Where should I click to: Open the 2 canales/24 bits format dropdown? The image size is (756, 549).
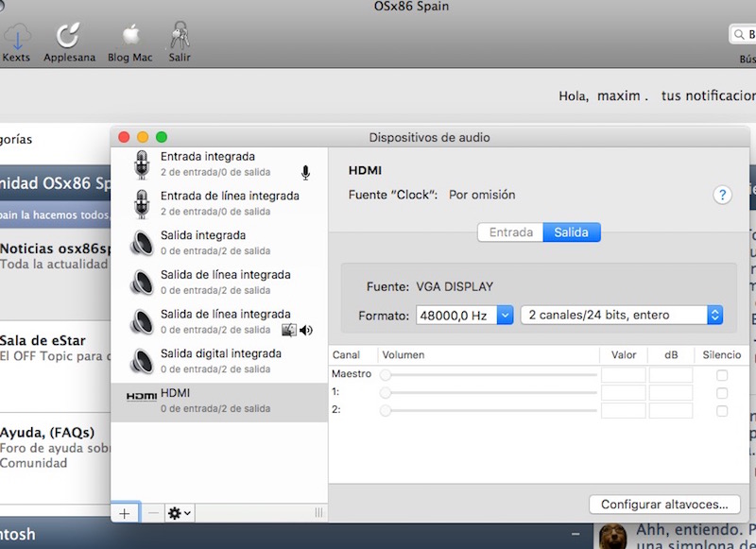(x=622, y=316)
